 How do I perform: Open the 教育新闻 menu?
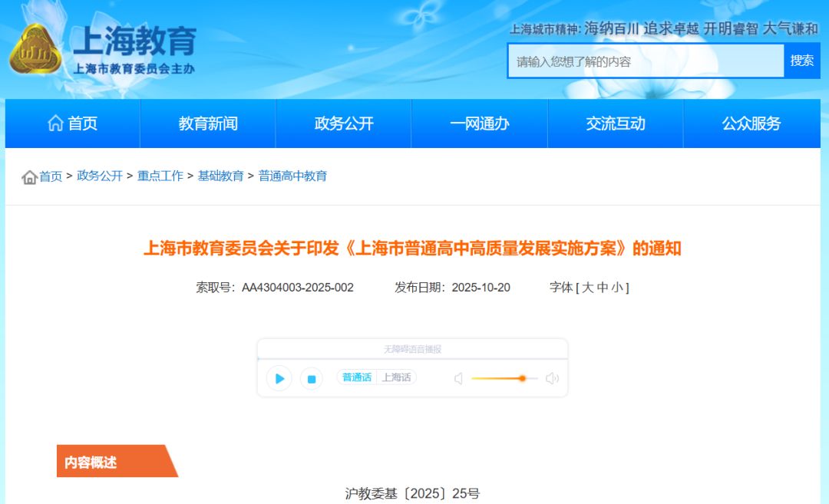[x=208, y=124]
